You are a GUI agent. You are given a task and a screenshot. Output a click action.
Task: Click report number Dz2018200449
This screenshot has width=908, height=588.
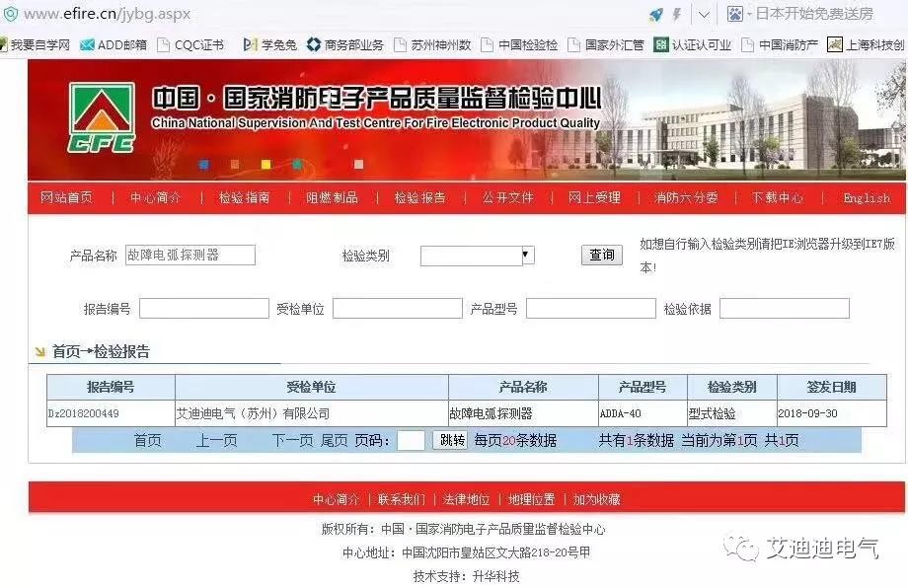coord(83,413)
